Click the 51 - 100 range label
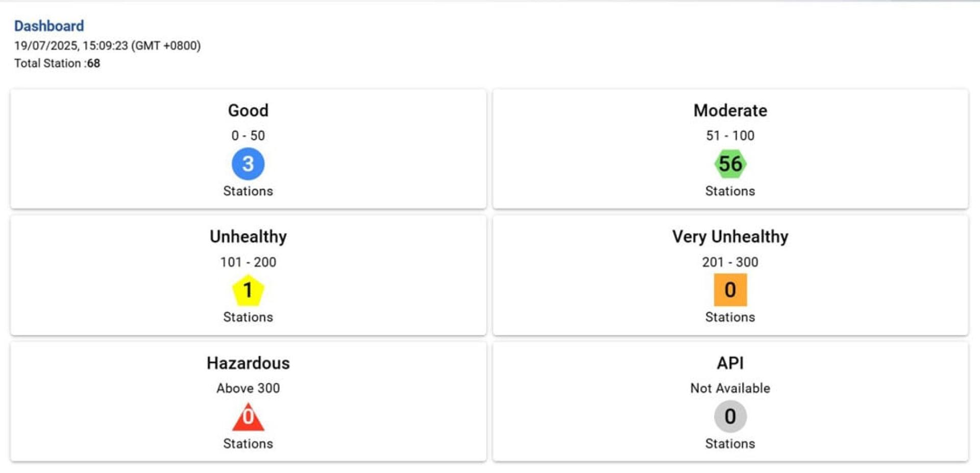Screen dimensions: 980x473 [730, 135]
